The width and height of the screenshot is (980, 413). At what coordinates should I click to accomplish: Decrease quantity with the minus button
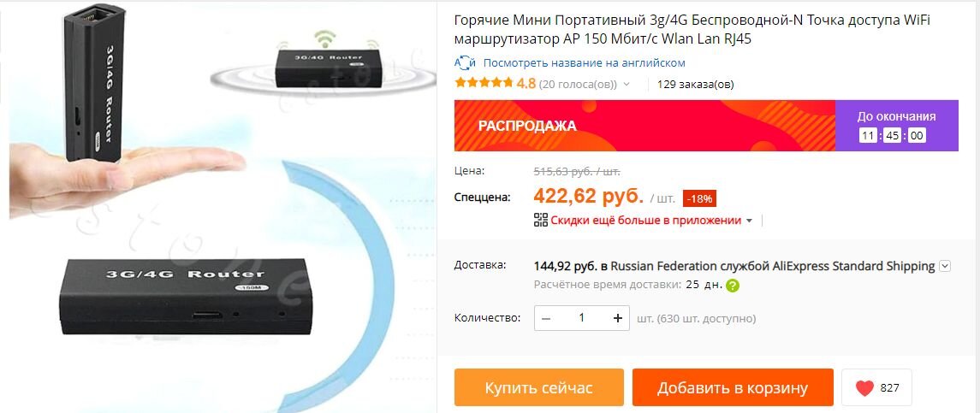[546, 318]
